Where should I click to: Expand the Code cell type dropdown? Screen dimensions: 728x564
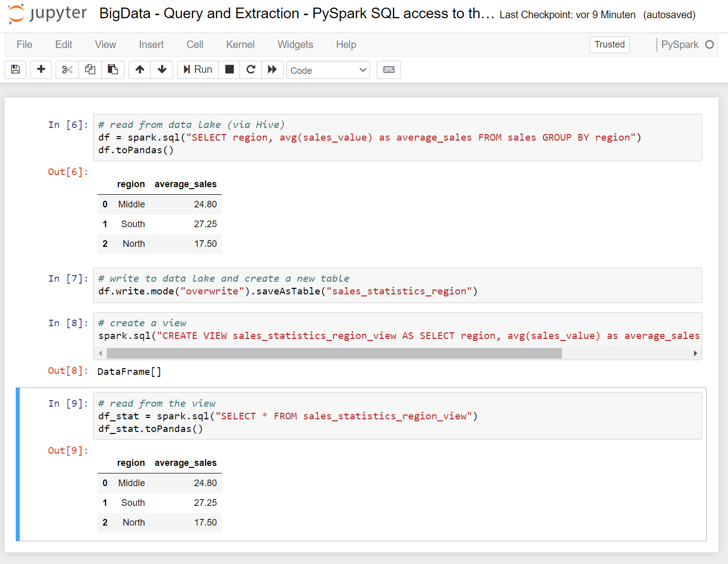pos(328,70)
